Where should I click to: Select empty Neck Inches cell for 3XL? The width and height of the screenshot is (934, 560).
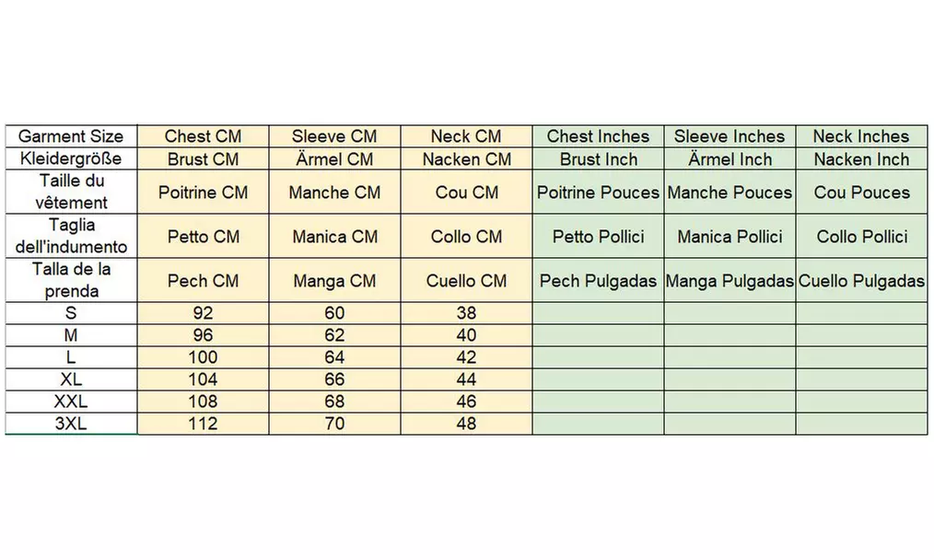click(861, 424)
